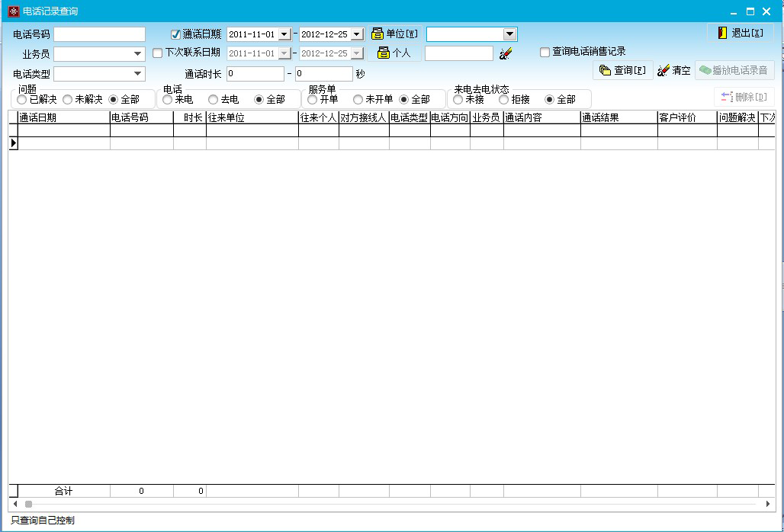Click the eraser icon beside 个人 field
Screen dimensions: 784x532
coord(506,53)
